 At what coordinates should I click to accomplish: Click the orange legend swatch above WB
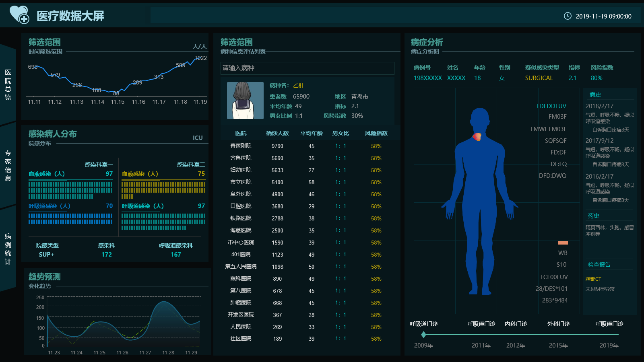click(x=563, y=243)
